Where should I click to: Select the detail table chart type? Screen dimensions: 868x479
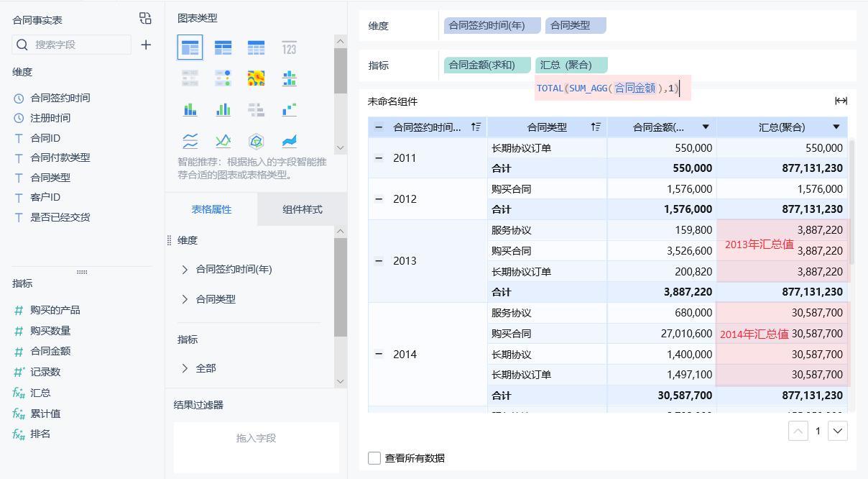[257, 48]
